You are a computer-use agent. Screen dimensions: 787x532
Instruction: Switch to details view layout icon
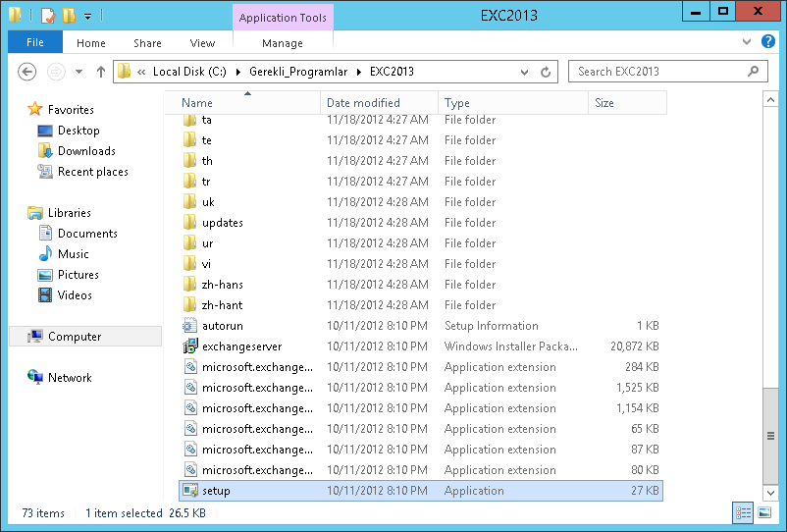[743, 513]
